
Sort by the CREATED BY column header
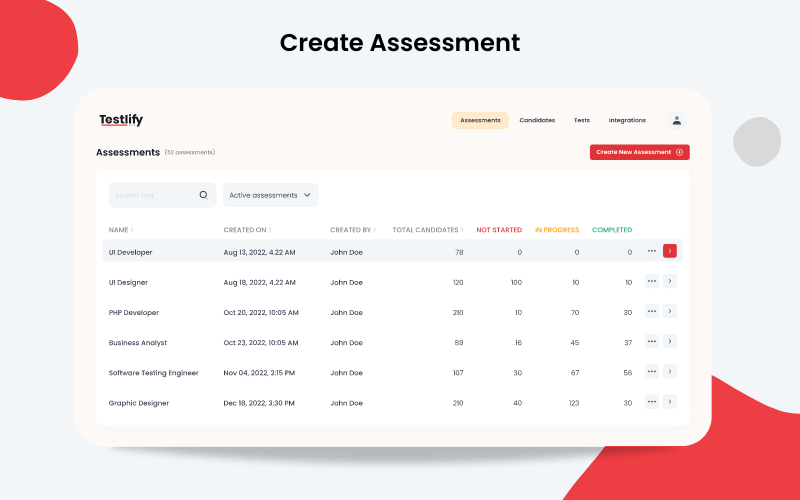[353, 230]
